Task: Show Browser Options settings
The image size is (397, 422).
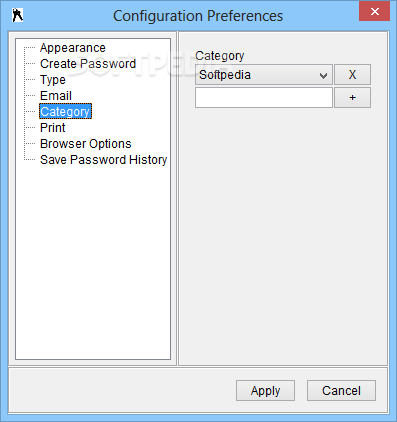Action: [86, 144]
